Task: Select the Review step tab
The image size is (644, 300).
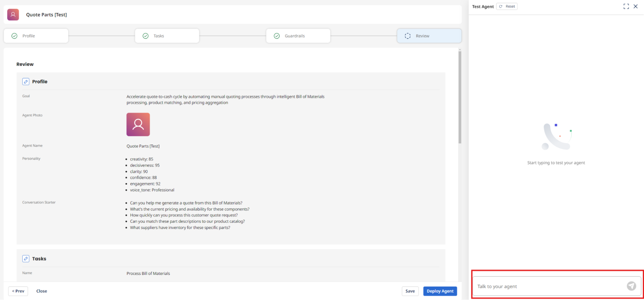Action: (429, 36)
